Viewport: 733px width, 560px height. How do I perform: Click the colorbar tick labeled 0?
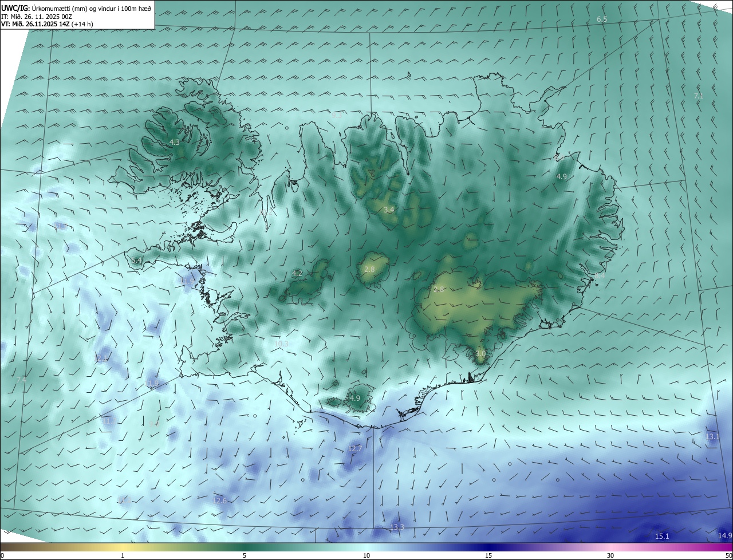click(x=2, y=555)
